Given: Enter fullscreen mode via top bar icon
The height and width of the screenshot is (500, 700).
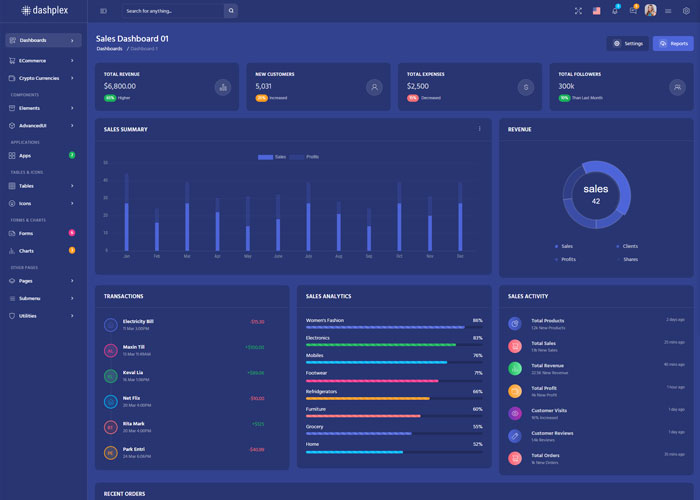Looking at the screenshot, I should point(578,11).
